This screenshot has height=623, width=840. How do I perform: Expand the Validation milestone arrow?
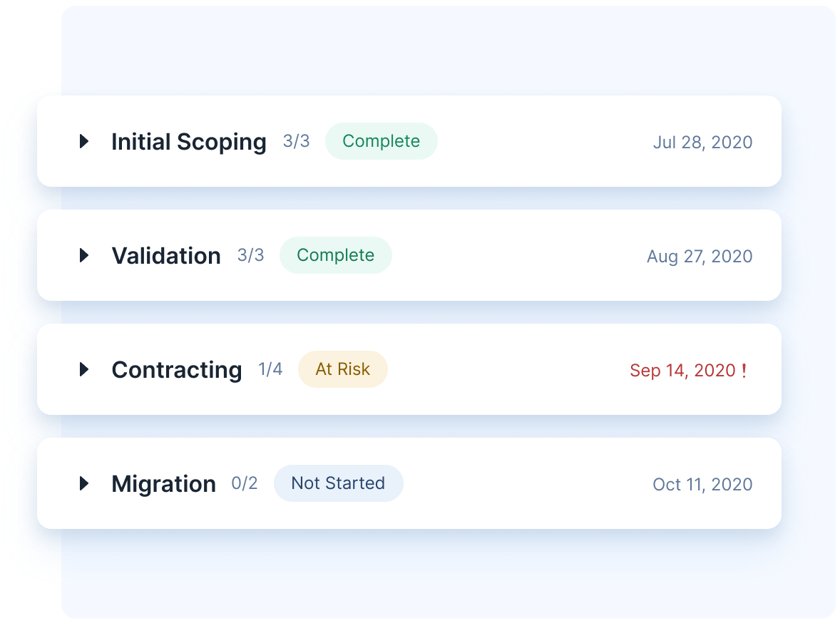coord(84,255)
